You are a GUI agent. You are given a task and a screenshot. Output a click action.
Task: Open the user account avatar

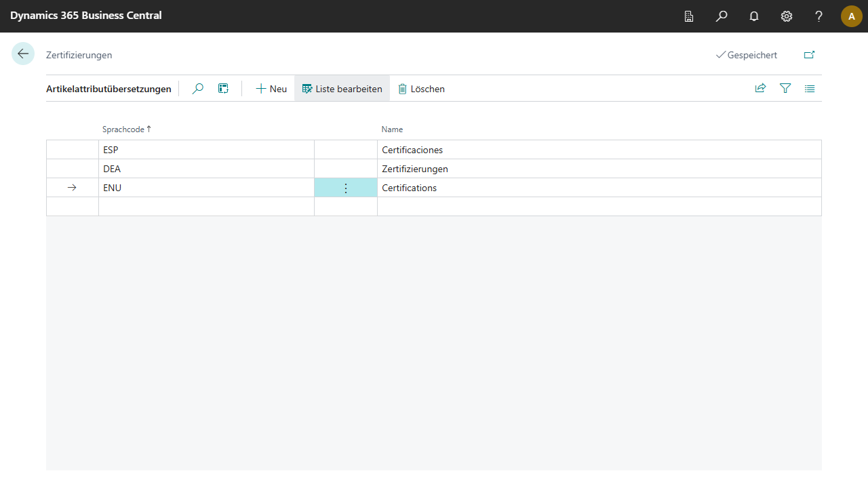[x=851, y=16]
